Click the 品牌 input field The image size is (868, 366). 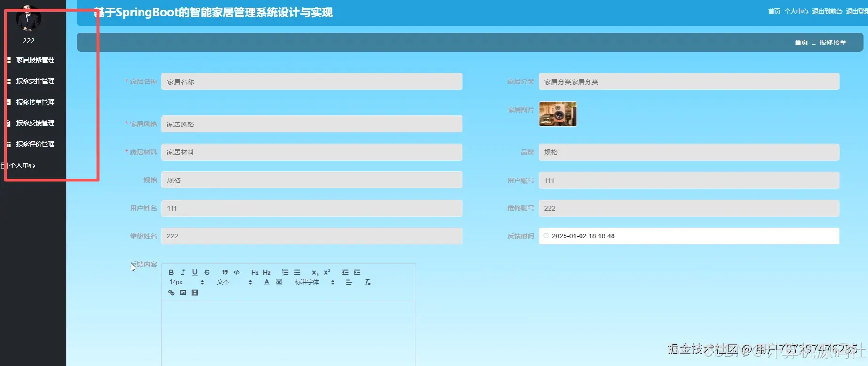(x=689, y=152)
